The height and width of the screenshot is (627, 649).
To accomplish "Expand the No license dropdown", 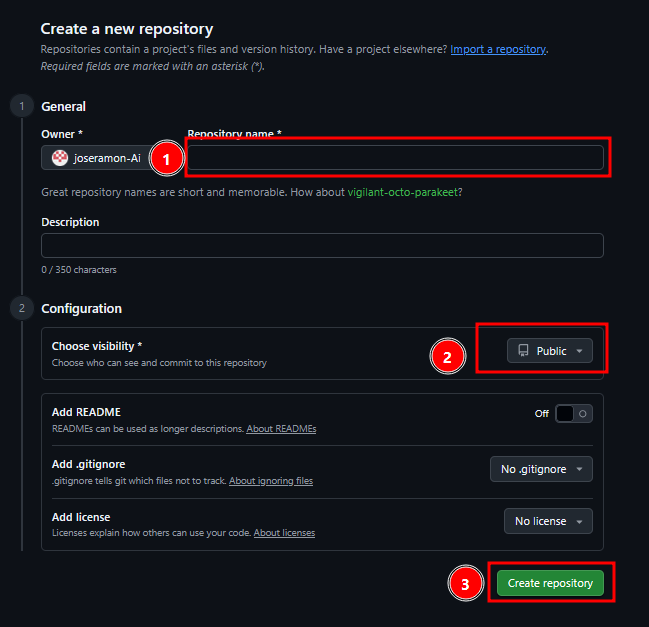I will coord(547,521).
